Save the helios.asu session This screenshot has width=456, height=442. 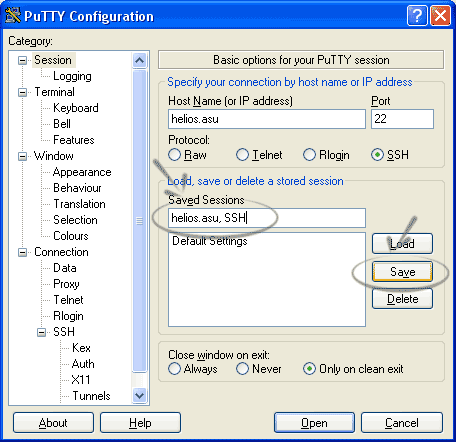tap(402, 272)
